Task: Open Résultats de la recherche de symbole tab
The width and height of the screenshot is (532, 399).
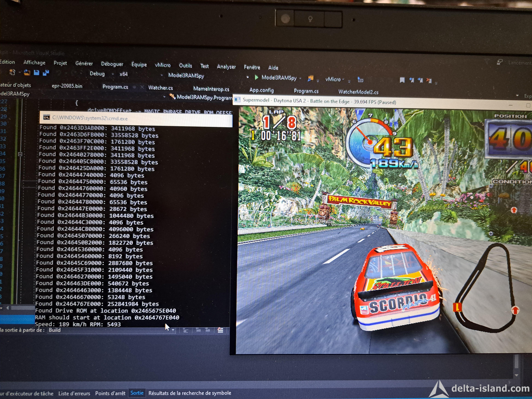Action: (190, 393)
